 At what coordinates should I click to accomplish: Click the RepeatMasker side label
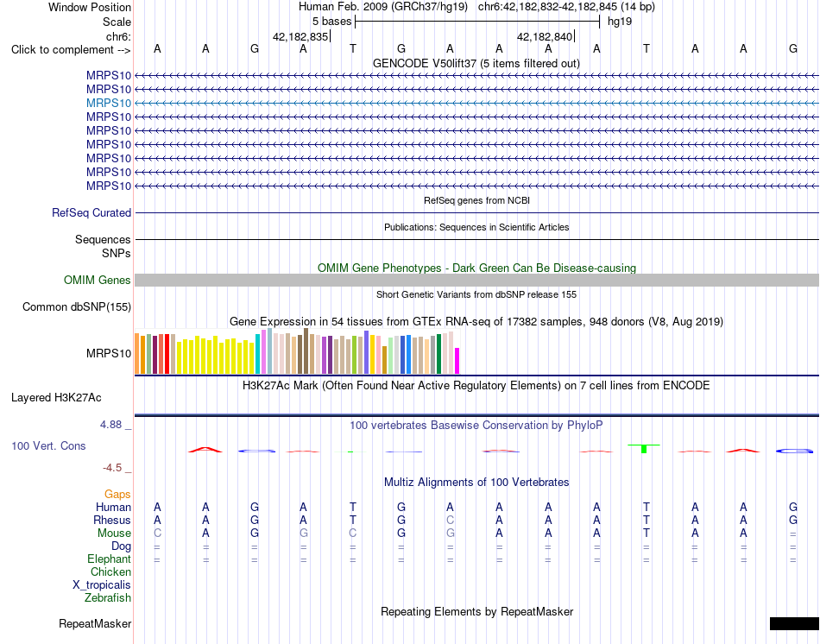(x=95, y=623)
